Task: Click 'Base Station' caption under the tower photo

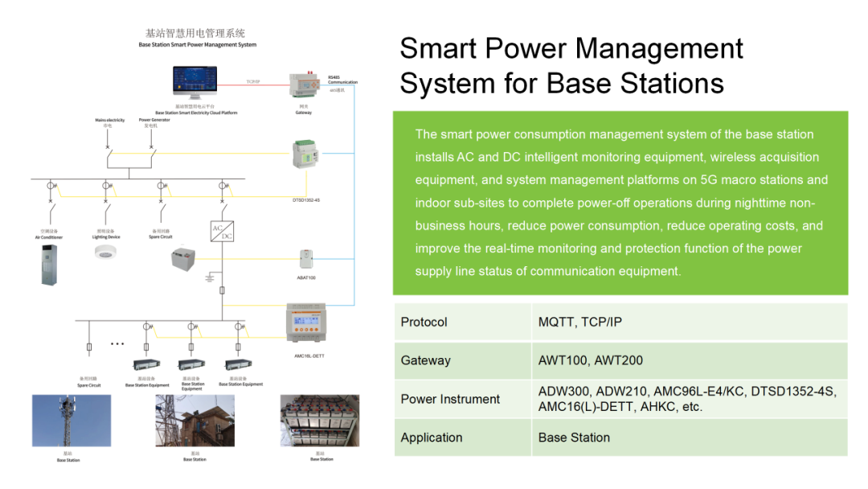Action: pyautogui.click(x=68, y=460)
